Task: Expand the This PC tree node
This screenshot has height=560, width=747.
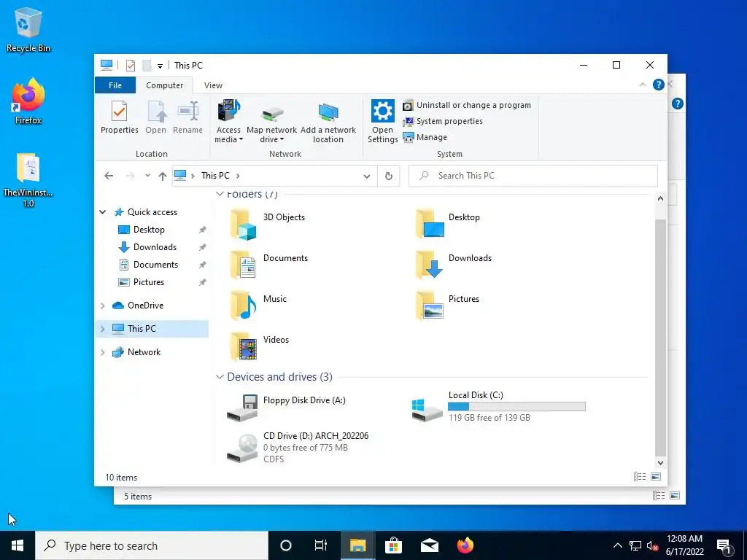Action: 102,329
